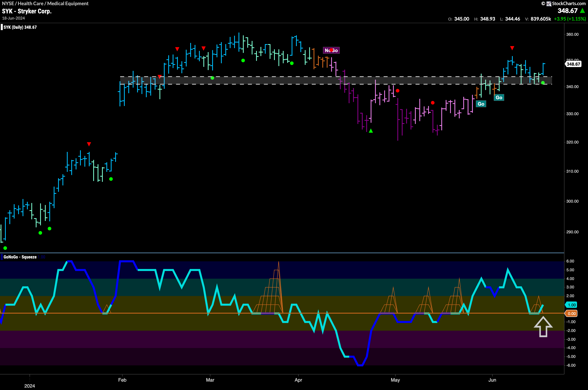Screen dimensions: 588x390
Task: Click the +3.95 (+1.15%) change text
Action: 570,19
